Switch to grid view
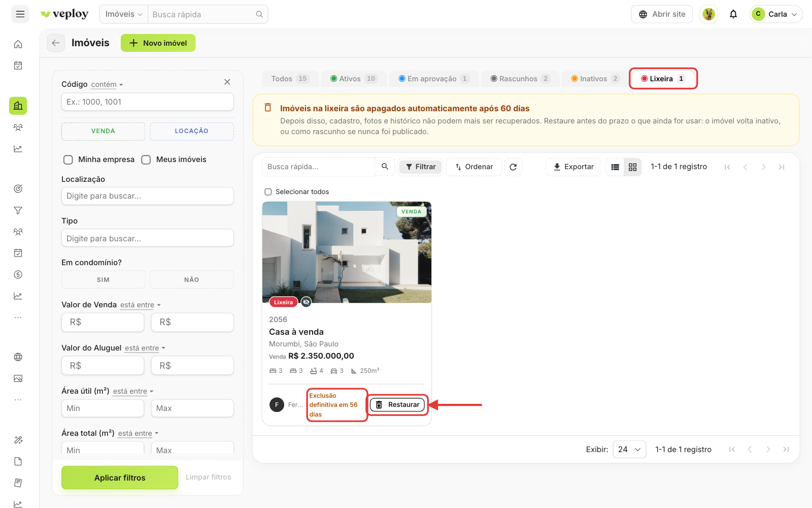 [x=633, y=167]
